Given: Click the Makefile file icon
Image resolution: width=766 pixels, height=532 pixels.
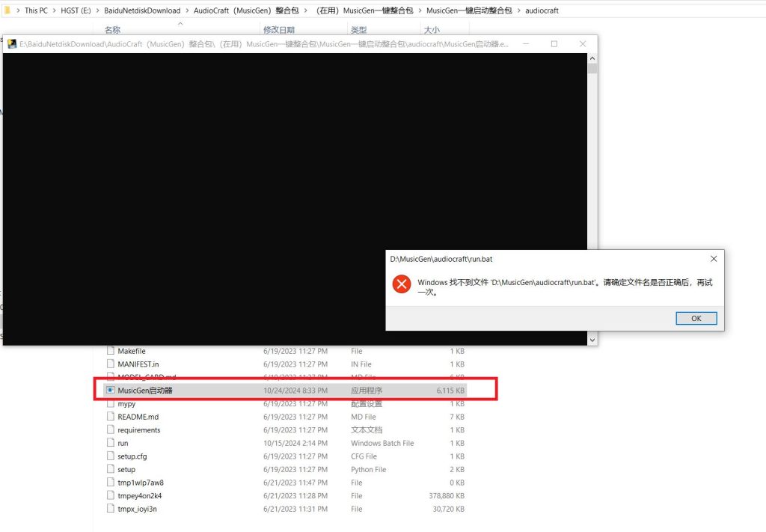Looking at the screenshot, I should pyautogui.click(x=111, y=351).
